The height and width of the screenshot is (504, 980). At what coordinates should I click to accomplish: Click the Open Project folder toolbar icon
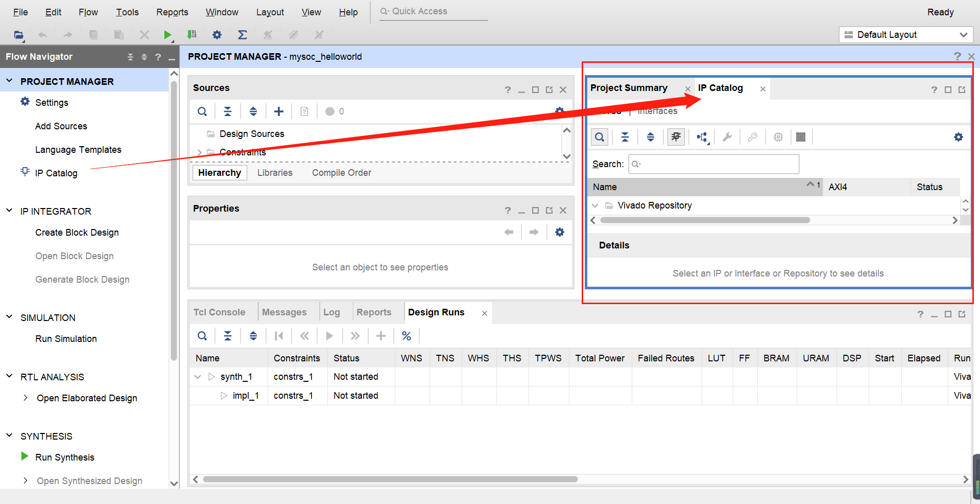[18, 35]
